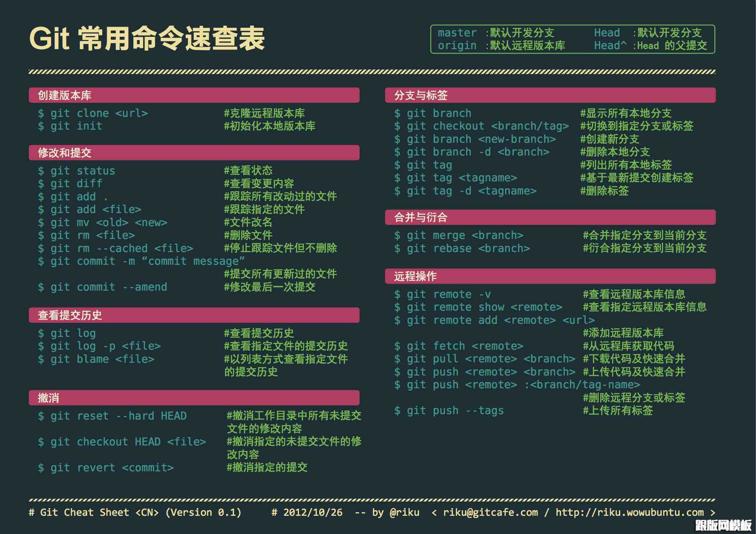
Task: Click the 'git checkout HEAD <file>' command
Action: point(122,442)
